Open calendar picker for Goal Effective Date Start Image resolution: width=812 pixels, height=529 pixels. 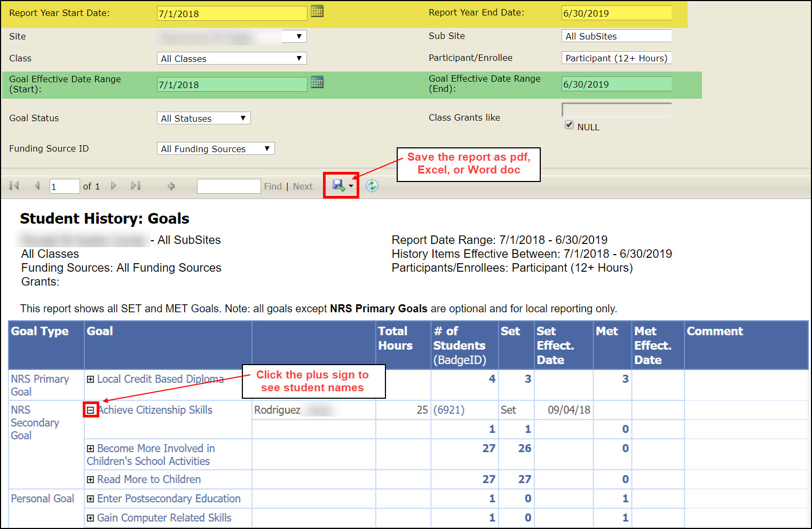(317, 82)
